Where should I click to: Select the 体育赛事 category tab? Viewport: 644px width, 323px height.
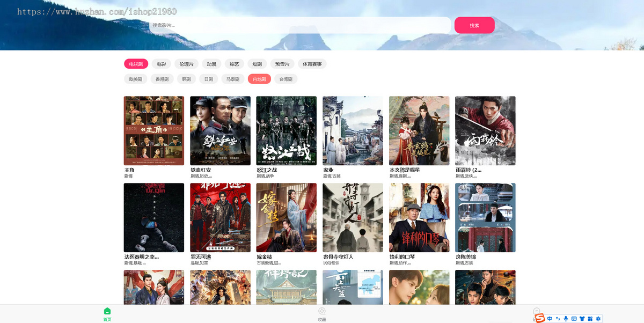point(312,64)
